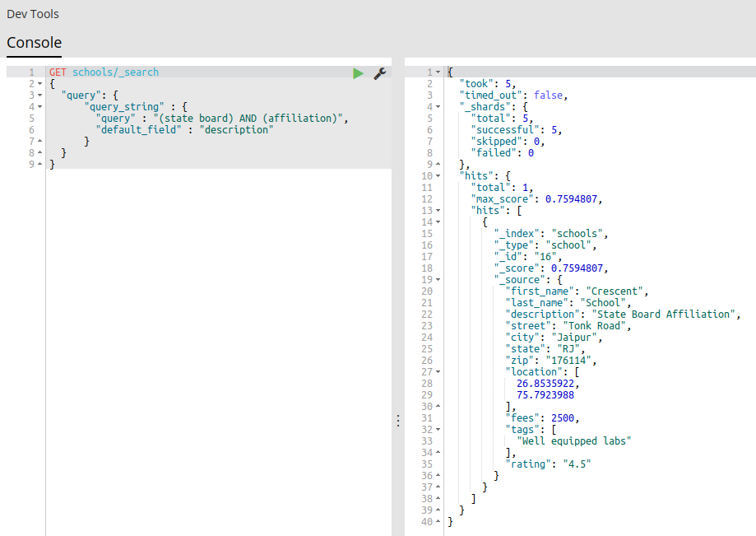Image resolution: width=756 pixels, height=536 pixels.
Task: Click the "description" value in request
Action: click(237, 130)
